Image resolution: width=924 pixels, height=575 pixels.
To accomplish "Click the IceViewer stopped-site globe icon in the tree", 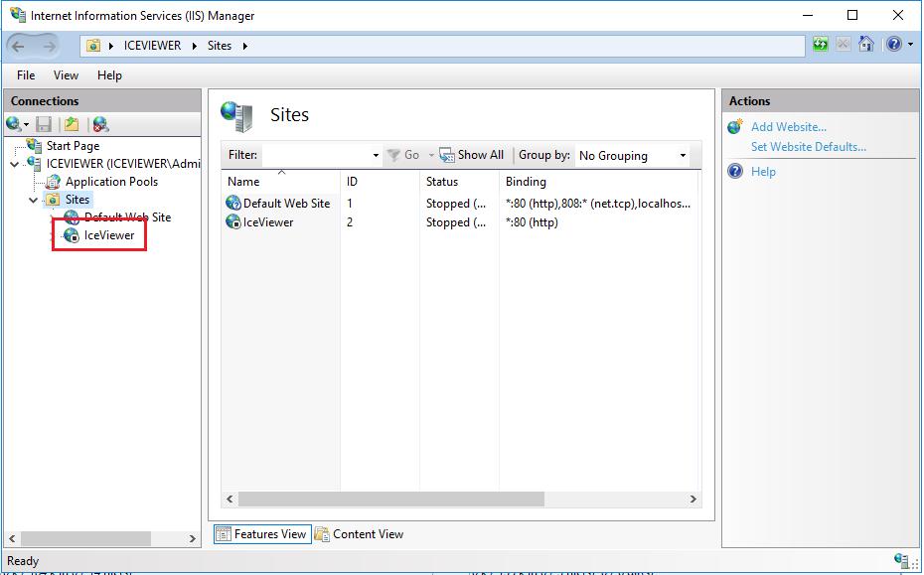I will tap(72, 235).
